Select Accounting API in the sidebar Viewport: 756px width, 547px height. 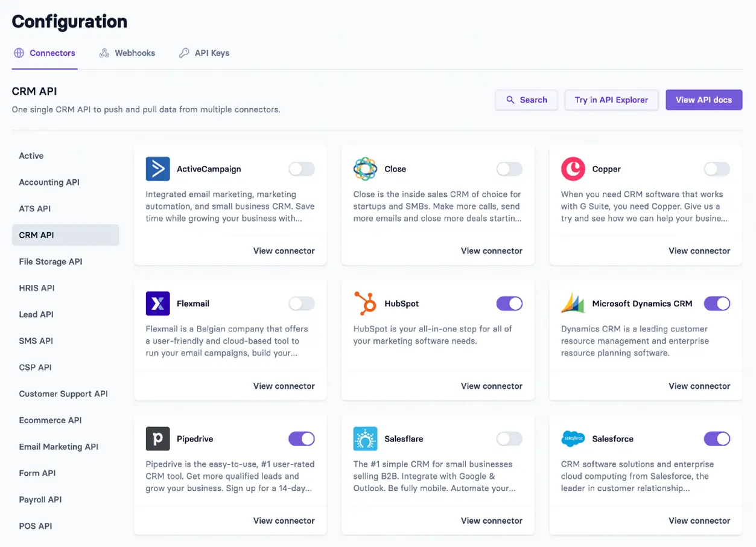tap(65, 182)
